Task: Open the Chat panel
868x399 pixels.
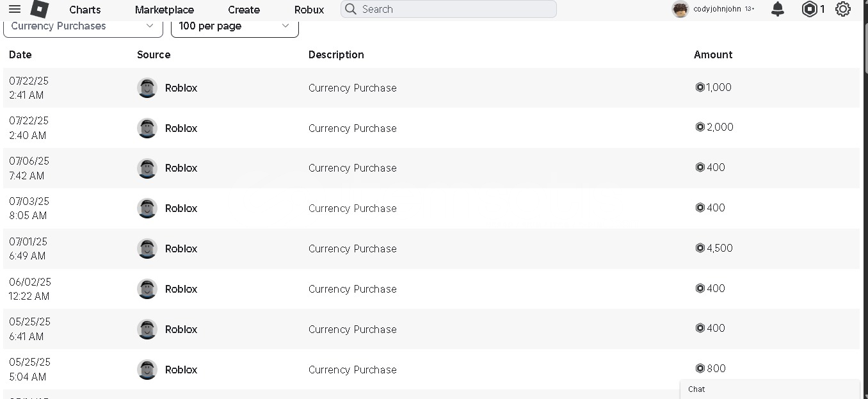Action: tap(770, 389)
